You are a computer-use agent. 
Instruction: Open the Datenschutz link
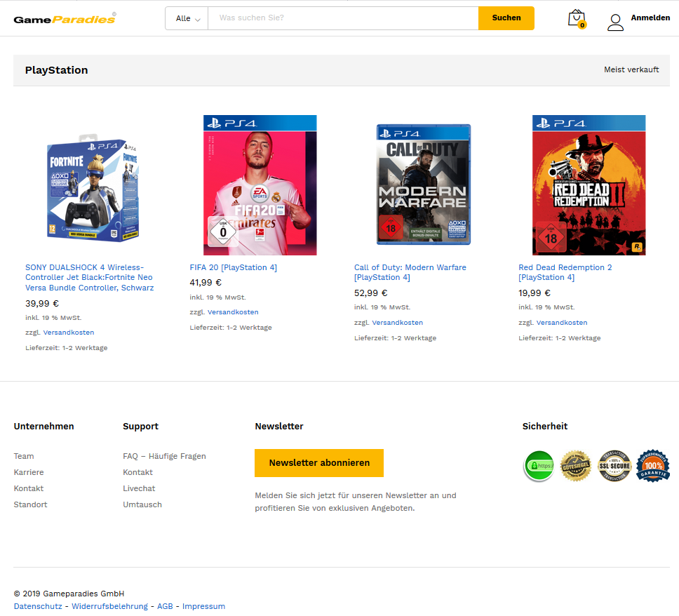click(x=38, y=606)
